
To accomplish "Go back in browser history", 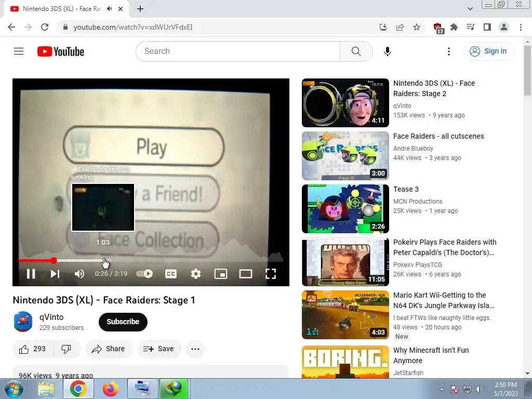I will click(x=11, y=27).
